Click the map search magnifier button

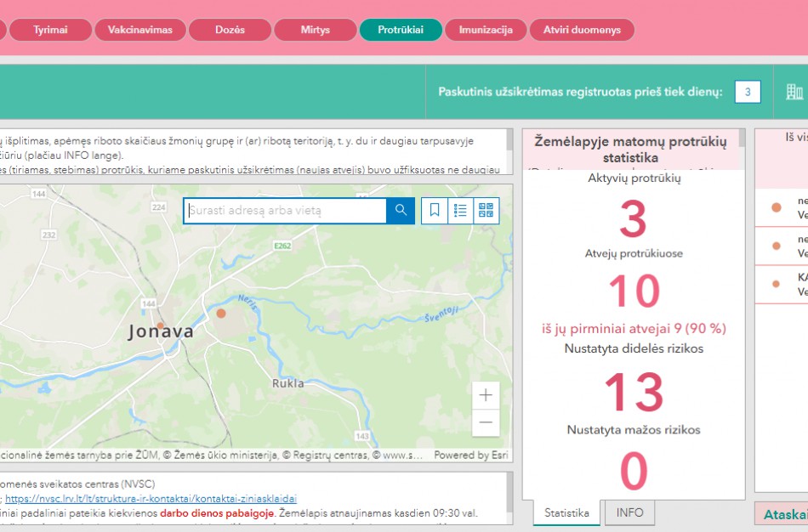(401, 211)
